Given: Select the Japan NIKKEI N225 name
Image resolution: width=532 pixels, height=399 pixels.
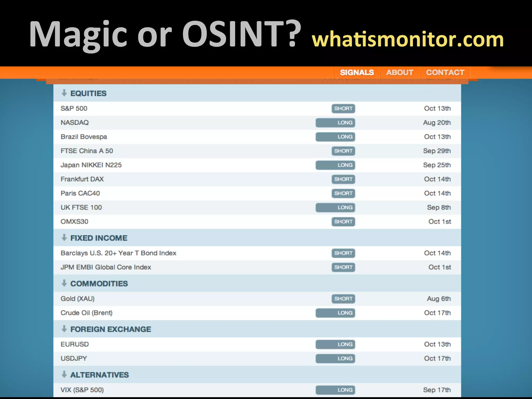Looking at the screenshot, I should coord(91,165).
